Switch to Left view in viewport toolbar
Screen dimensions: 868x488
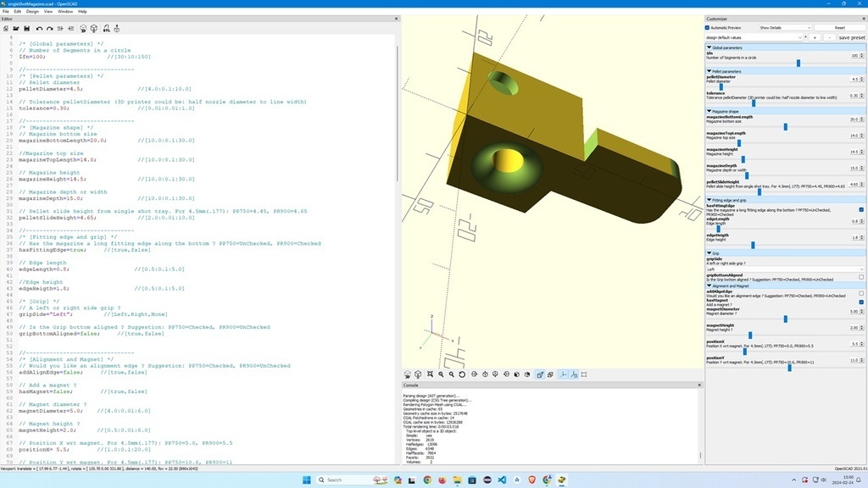pos(507,374)
